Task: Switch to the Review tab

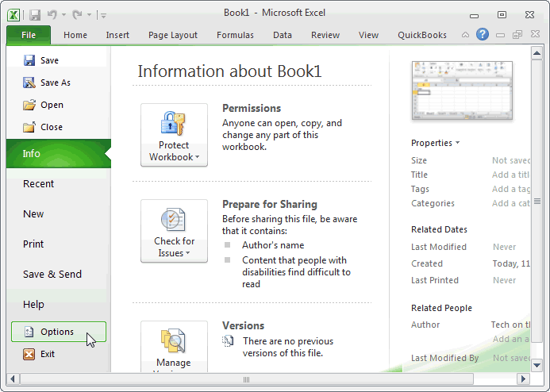Action: pyautogui.click(x=325, y=35)
